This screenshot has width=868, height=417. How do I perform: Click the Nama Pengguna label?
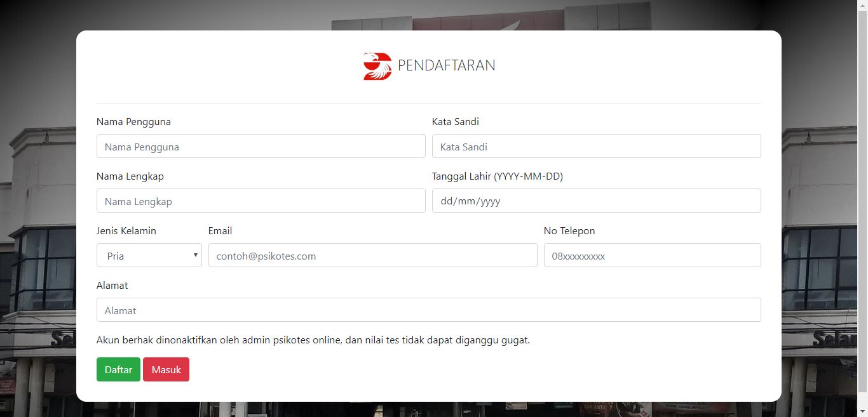pyautogui.click(x=133, y=121)
